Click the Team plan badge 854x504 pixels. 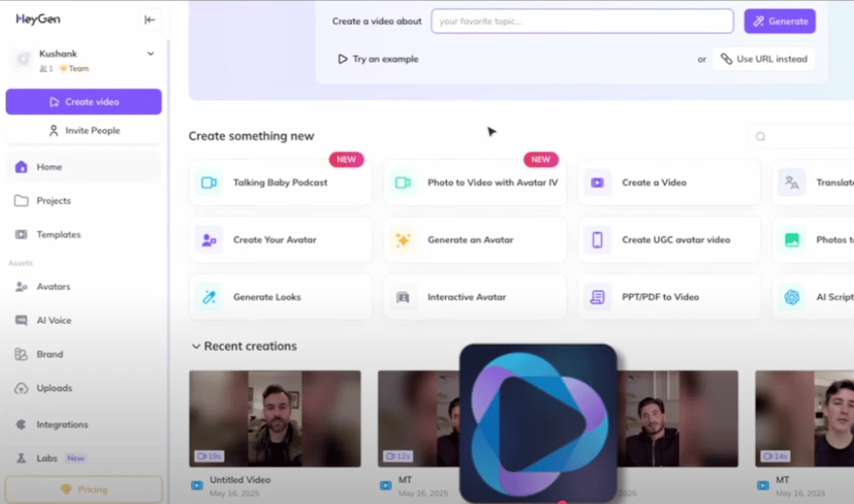(x=74, y=68)
